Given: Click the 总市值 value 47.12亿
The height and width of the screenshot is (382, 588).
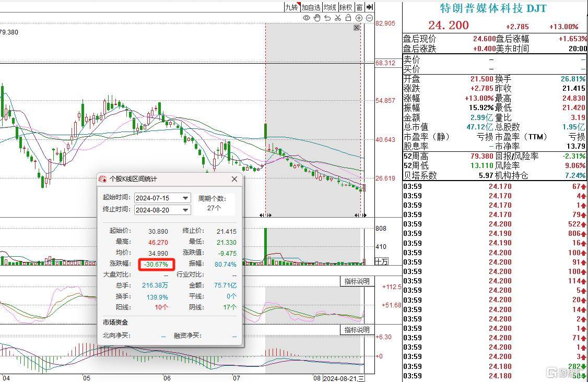Looking at the screenshot, I should 479,127.
